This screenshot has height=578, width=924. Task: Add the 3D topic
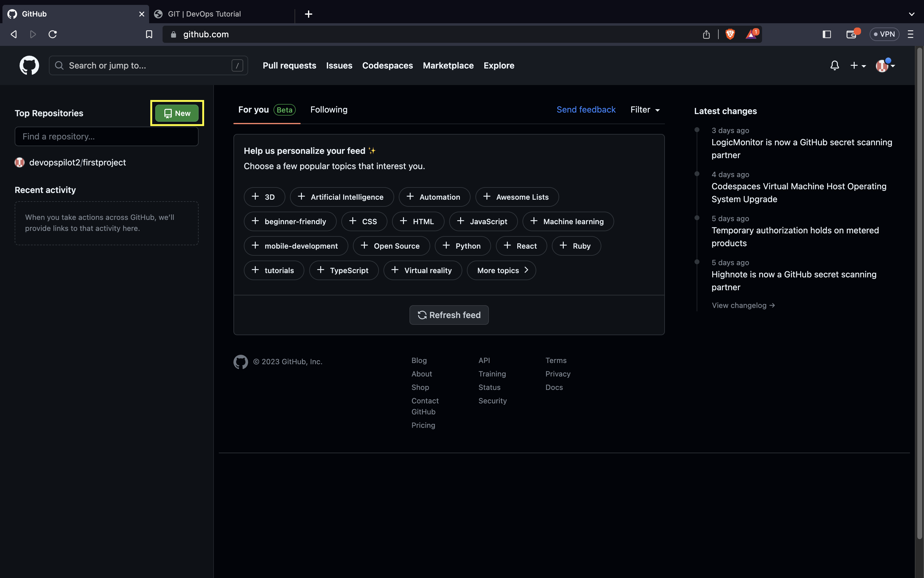(x=264, y=197)
